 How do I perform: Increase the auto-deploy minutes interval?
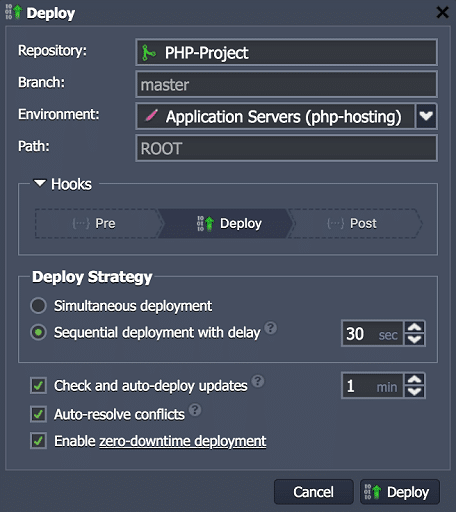(414, 380)
